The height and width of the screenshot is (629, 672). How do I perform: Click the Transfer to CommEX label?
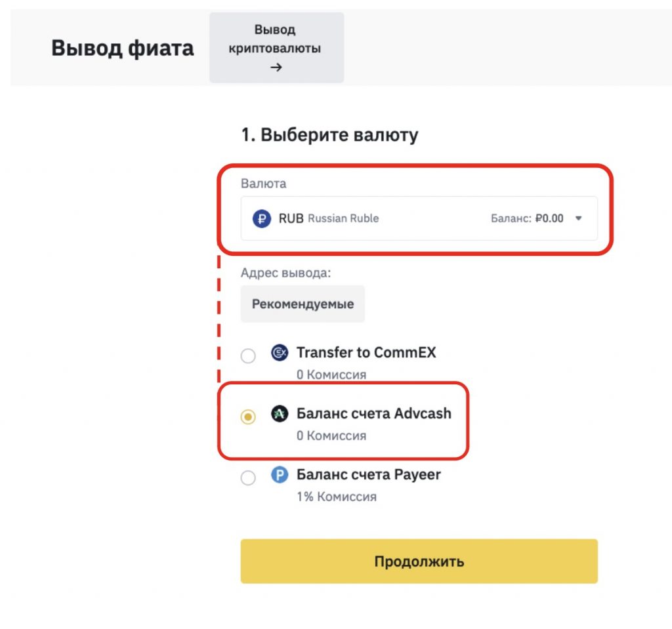click(366, 353)
